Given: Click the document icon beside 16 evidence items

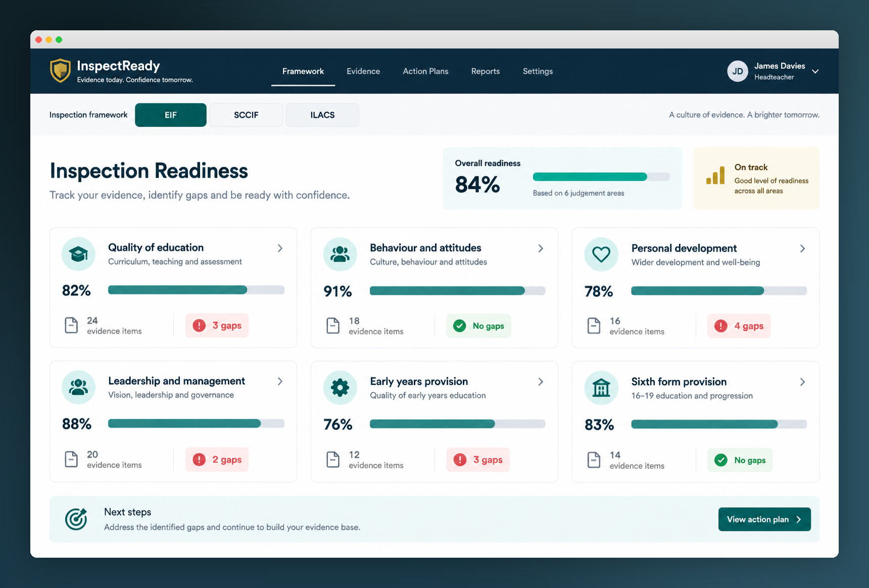Looking at the screenshot, I should (594, 326).
